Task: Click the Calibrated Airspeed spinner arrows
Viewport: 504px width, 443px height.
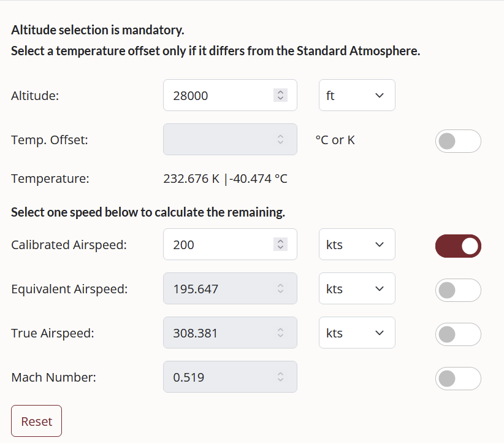Action: pyautogui.click(x=280, y=244)
